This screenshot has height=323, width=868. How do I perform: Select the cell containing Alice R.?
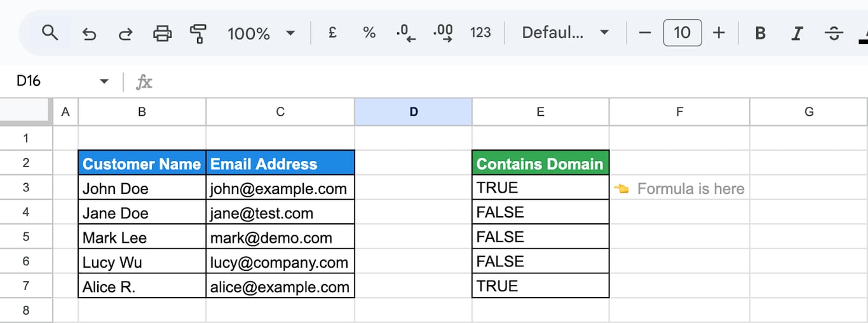pos(142,285)
